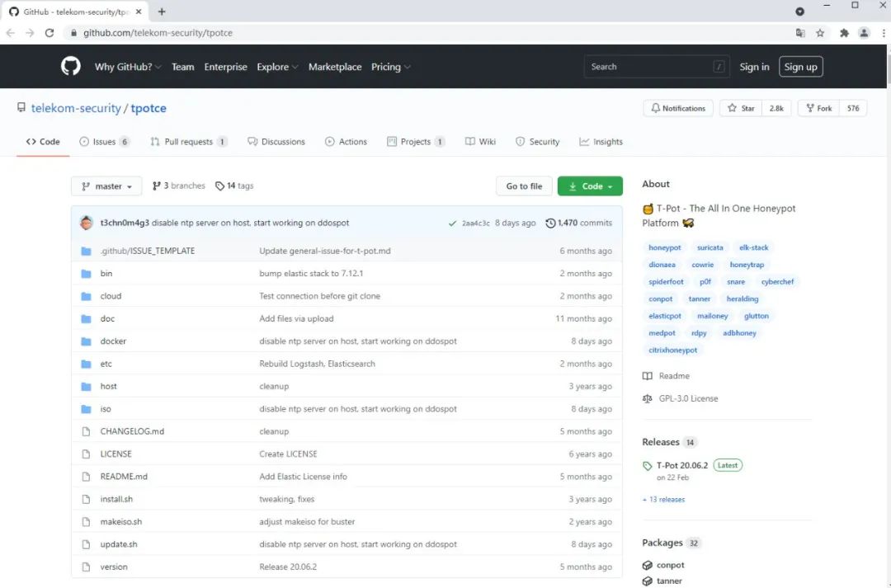
Task: Click the 2aa4c3c commit hash
Action: tap(476, 223)
